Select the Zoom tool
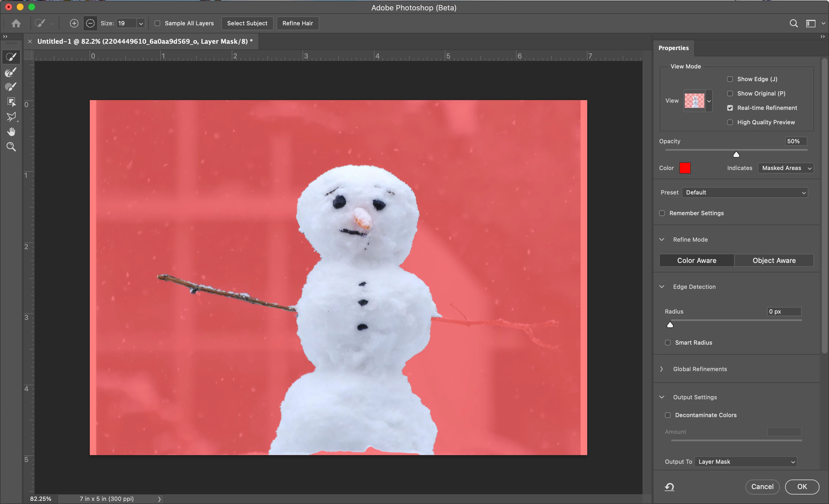829x504 pixels. [x=11, y=147]
